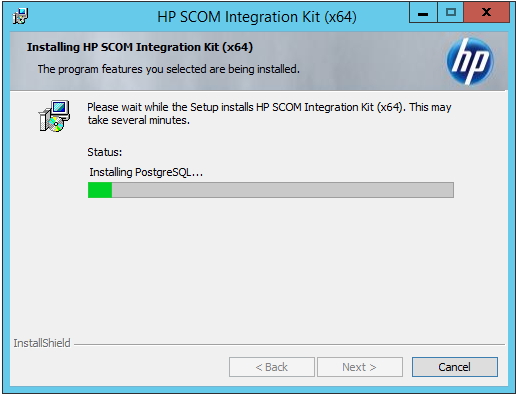Click the Status label
The height and width of the screenshot is (394, 516).
click(105, 152)
